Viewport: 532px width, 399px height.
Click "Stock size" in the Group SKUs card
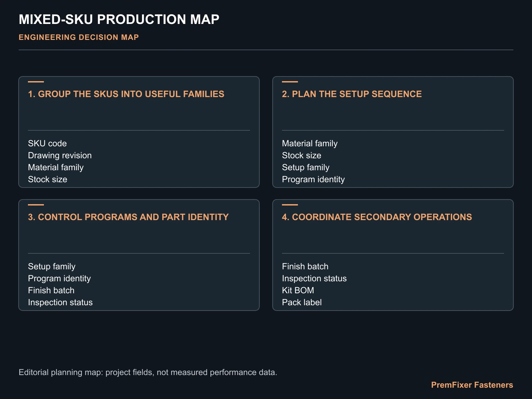point(48,179)
